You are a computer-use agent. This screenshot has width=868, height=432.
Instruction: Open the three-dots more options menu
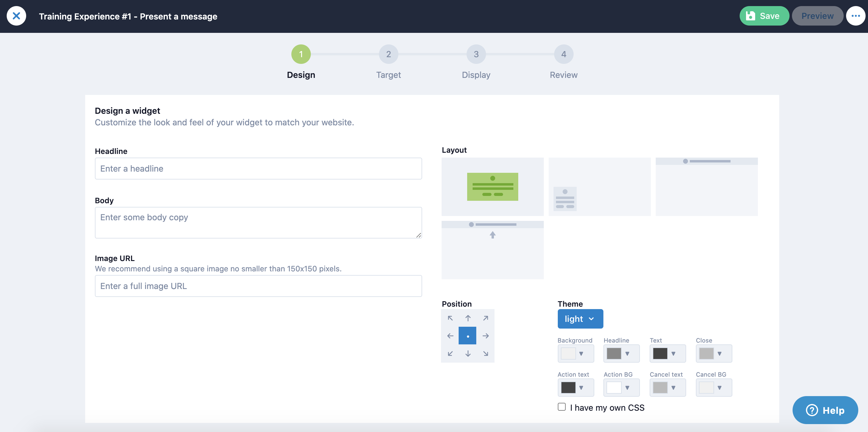click(x=856, y=16)
